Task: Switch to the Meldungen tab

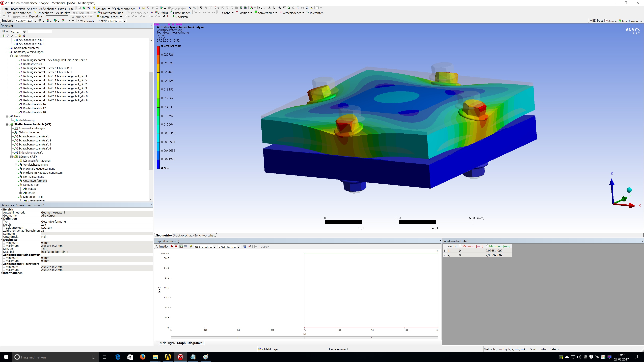Action: [167, 343]
